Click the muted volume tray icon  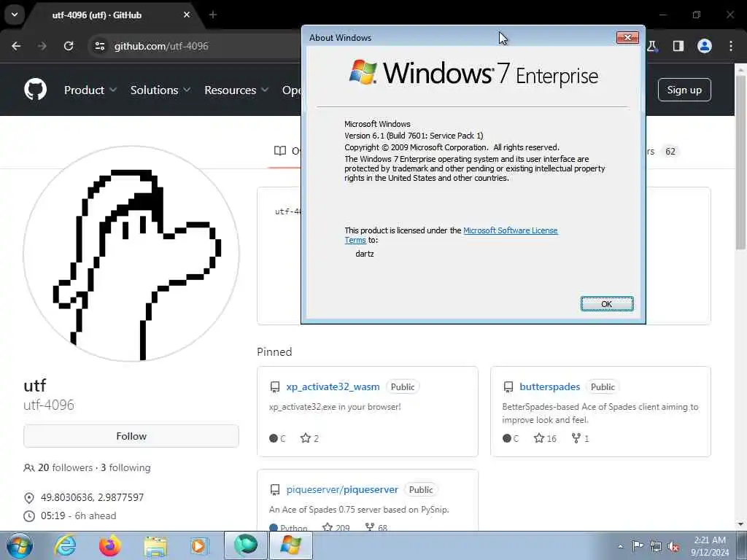(x=673, y=546)
